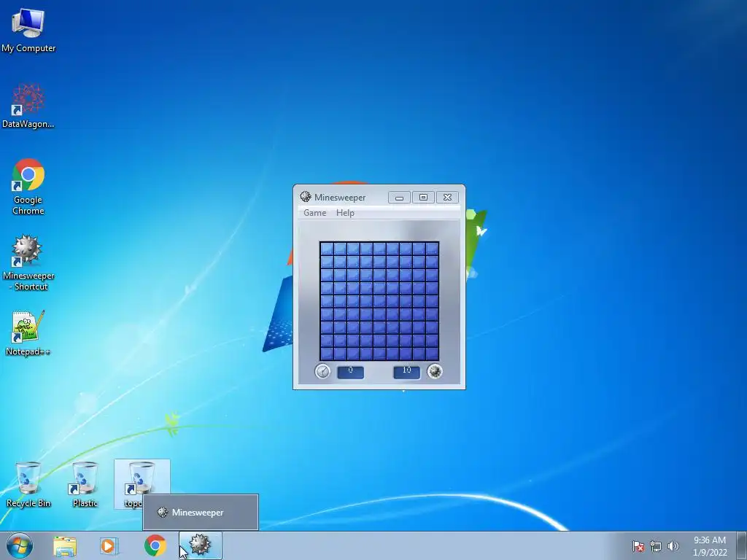Click the Minesweeper title bar icon
Screen dimensions: 747x560
[x=306, y=197]
